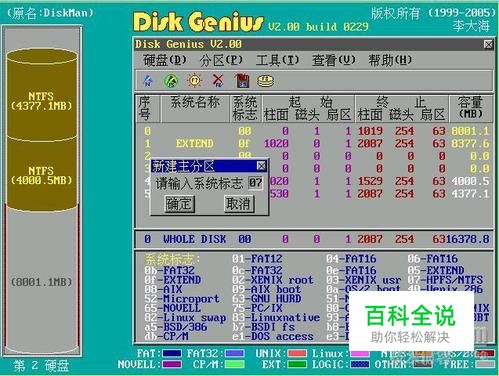Close the Disk Genius V2.00 window
The image size is (499, 376).
tap(488, 44)
